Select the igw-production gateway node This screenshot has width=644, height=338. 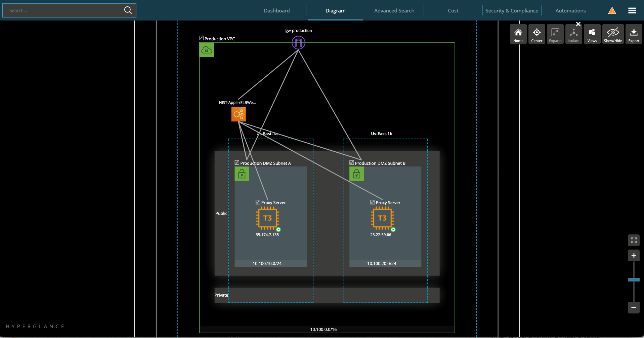tap(298, 43)
